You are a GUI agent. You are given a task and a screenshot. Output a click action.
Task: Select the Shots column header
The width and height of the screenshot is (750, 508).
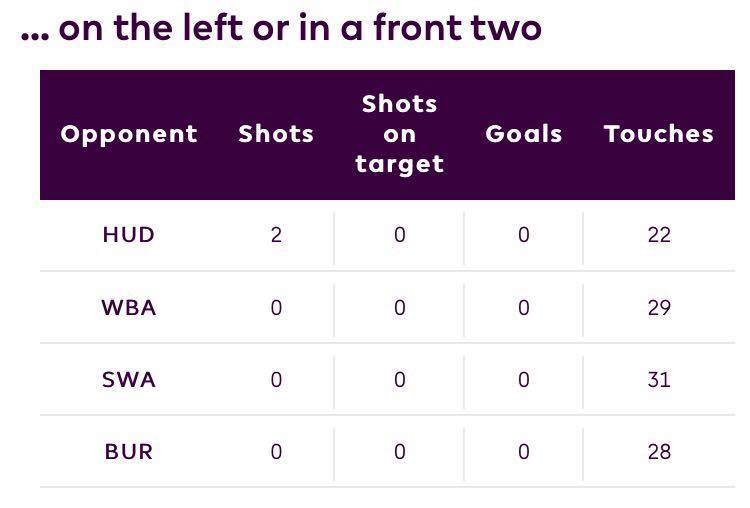click(x=276, y=134)
